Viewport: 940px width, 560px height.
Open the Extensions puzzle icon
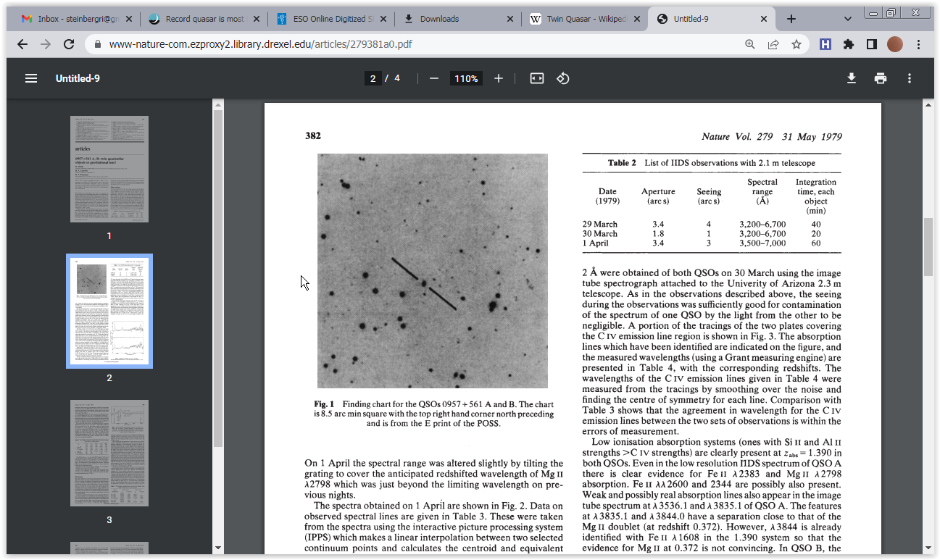tap(849, 44)
